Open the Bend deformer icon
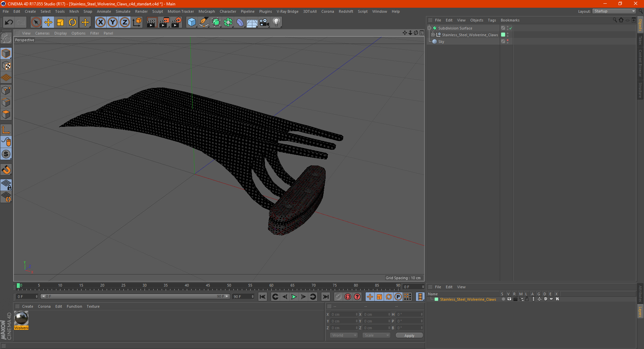Screen dimensions: 644x349 pyautogui.click(x=240, y=22)
